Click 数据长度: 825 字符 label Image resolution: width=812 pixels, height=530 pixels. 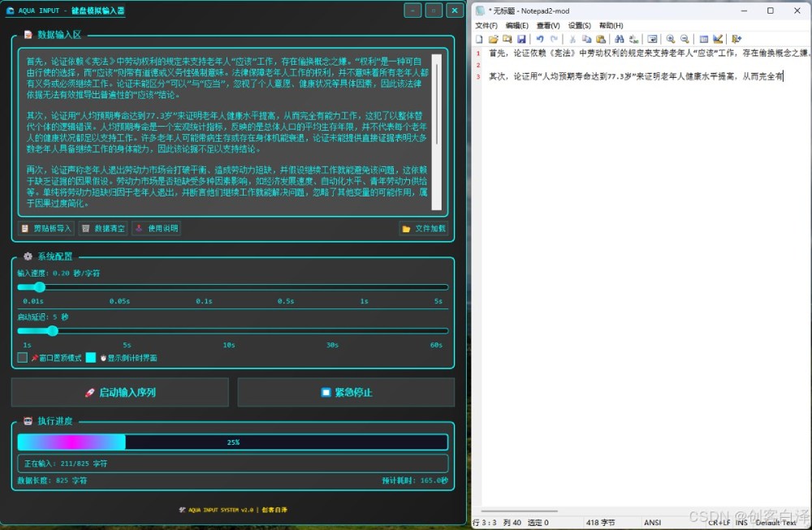(52, 480)
